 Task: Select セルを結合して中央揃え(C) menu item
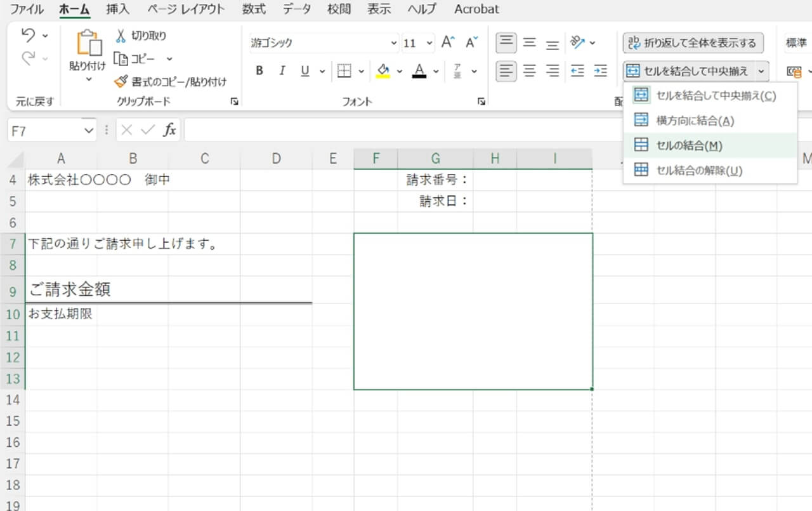[x=710, y=95]
